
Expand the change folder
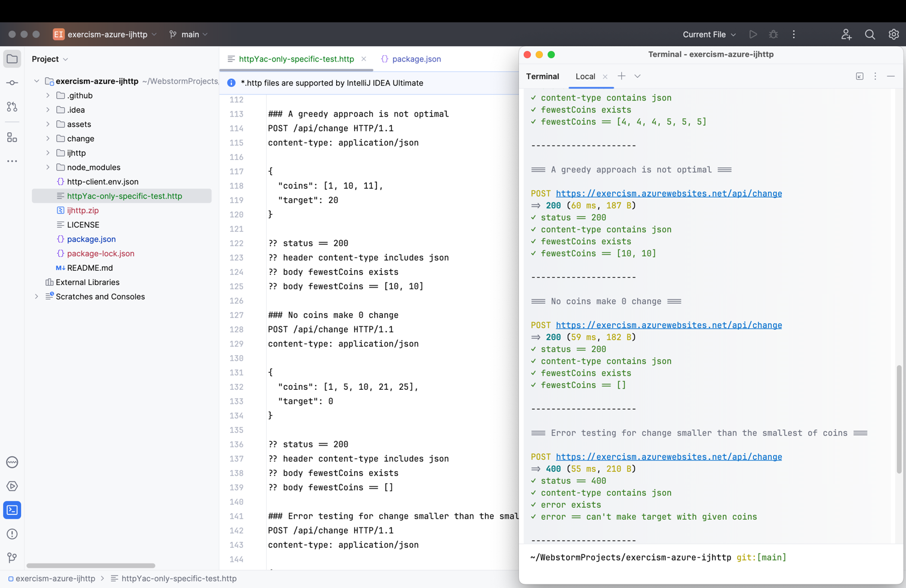click(48, 138)
